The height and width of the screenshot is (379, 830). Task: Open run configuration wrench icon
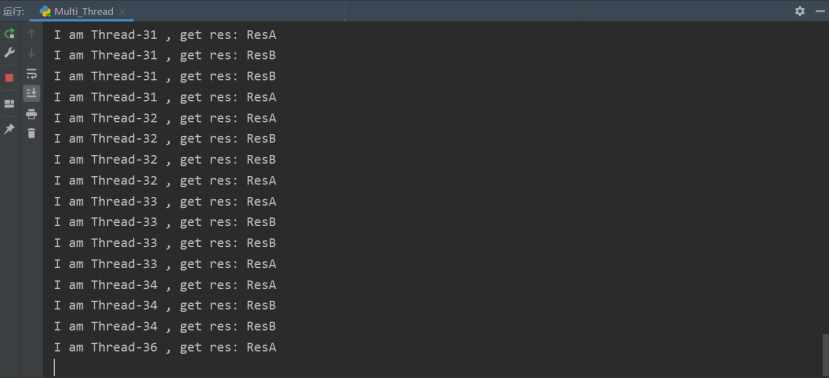click(10, 52)
